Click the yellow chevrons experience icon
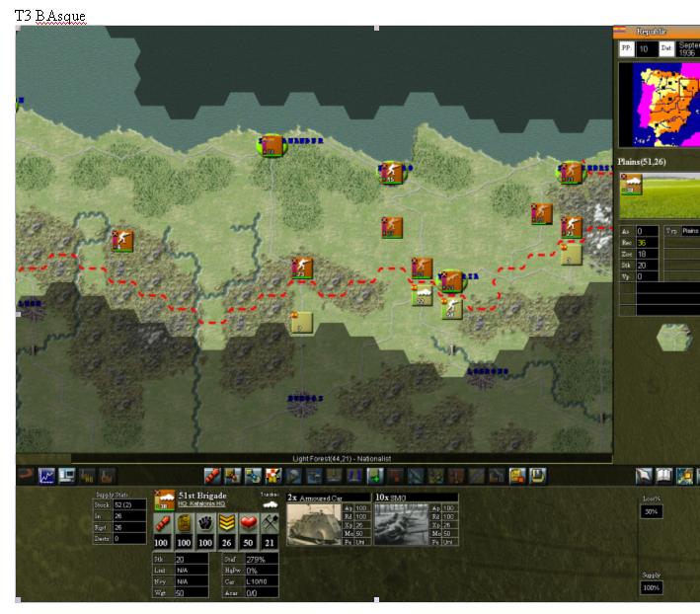The width and height of the screenshot is (700, 614). (x=226, y=523)
